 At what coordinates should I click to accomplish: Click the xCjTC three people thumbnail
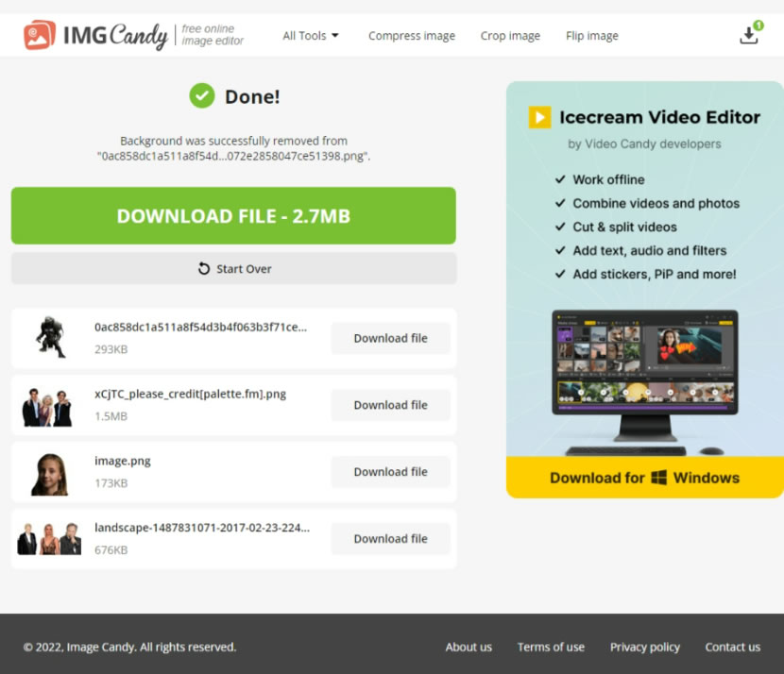pyautogui.click(x=47, y=407)
